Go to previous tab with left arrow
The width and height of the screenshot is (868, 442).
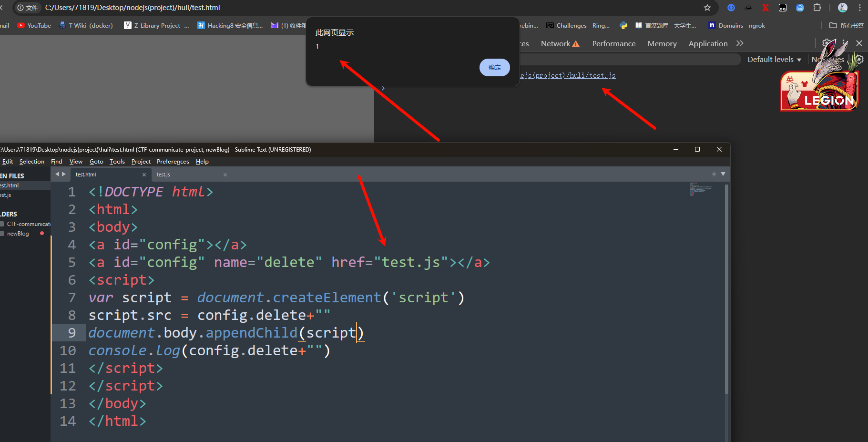pos(57,174)
